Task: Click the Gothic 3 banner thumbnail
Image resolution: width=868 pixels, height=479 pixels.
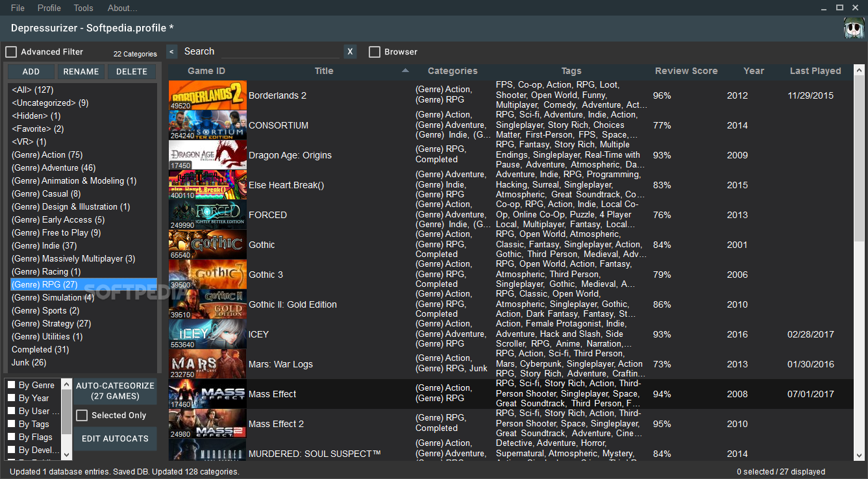Action: pyautogui.click(x=208, y=275)
